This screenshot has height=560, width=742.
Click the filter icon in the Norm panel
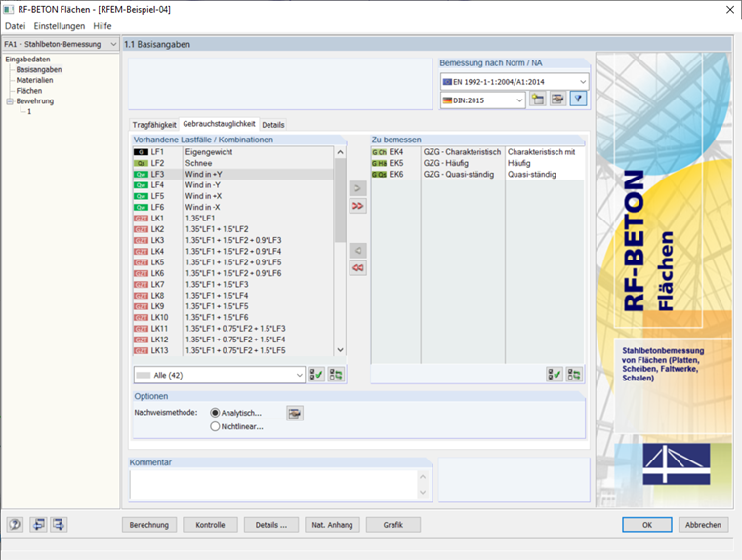[x=578, y=100]
